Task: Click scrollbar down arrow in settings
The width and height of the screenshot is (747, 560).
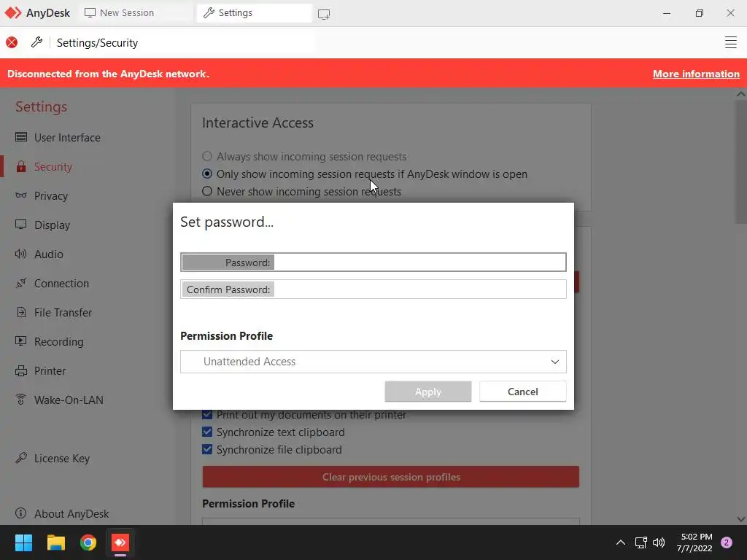Action: [740, 519]
